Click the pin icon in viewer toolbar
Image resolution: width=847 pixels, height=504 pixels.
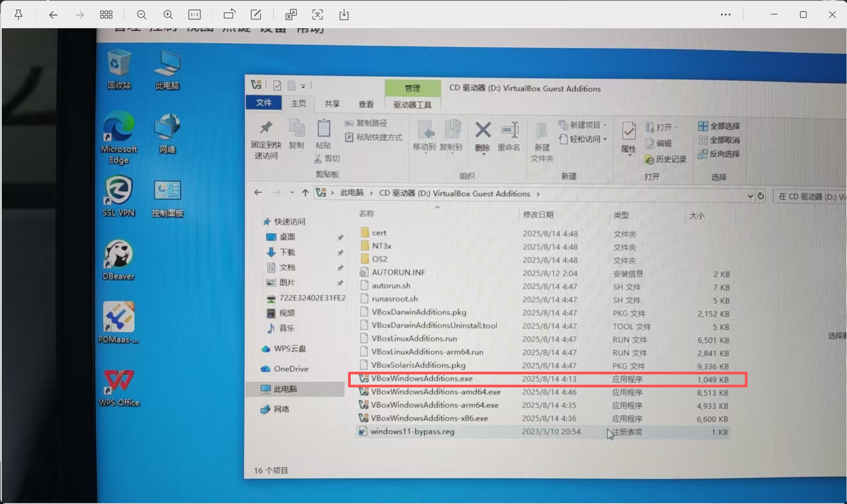[x=19, y=15]
